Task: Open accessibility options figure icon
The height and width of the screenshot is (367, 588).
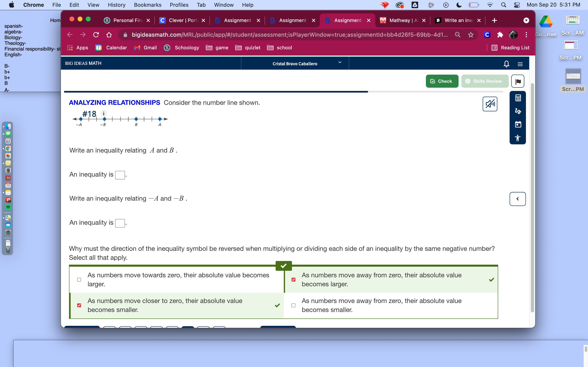Action: [x=518, y=138]
